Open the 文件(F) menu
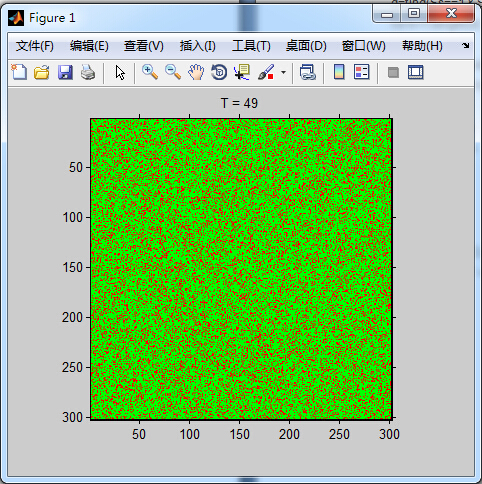 35,46
